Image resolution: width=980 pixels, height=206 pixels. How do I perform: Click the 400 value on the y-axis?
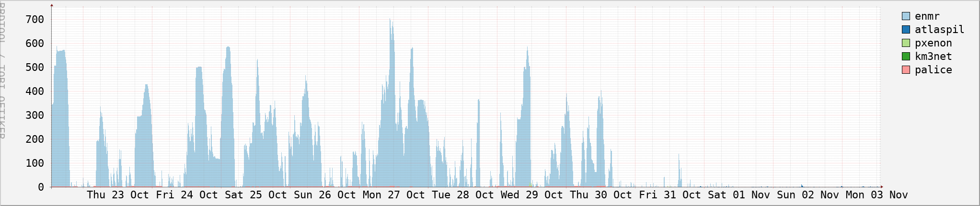[x=35, y=92]
